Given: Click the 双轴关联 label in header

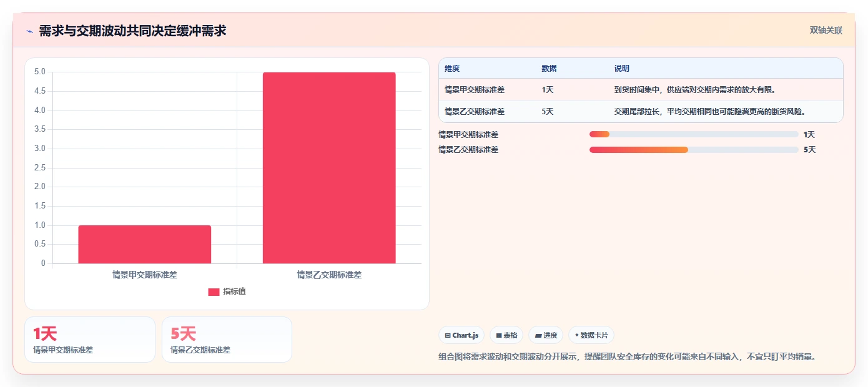Looking at the screenshot, I should click(x=826, y=31).
